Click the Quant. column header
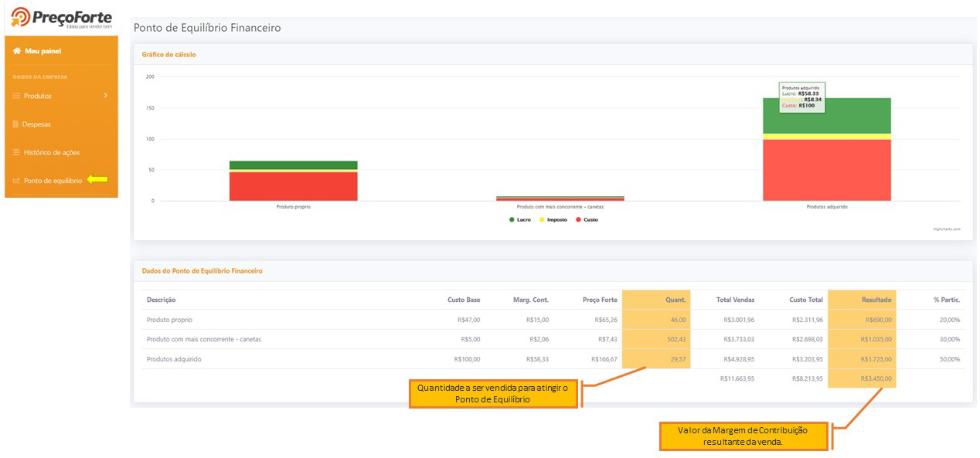This screenshot has width=980, height=458. pos(675,300)
